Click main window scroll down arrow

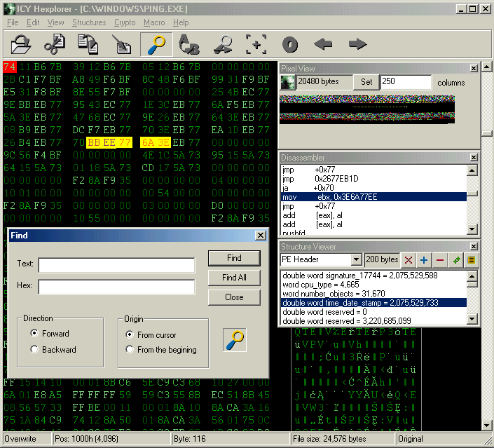(x=487, y=426)
